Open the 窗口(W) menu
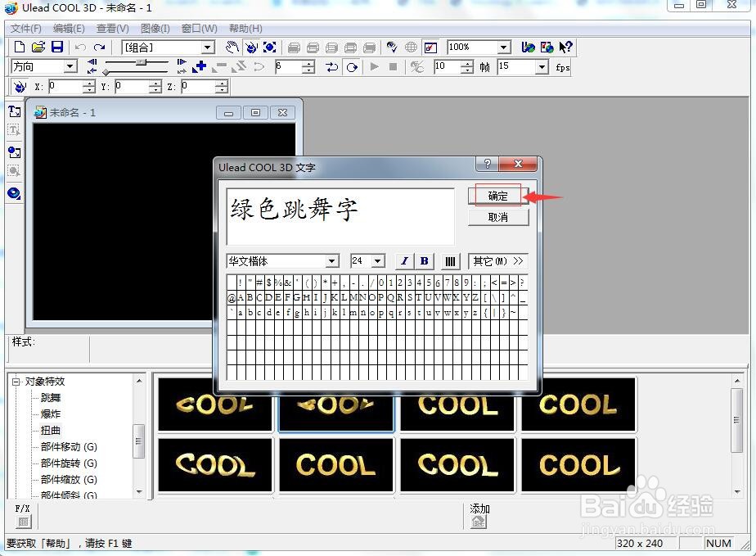The height and width of the screenshot is (556, 756). click(x=199, y=29)
